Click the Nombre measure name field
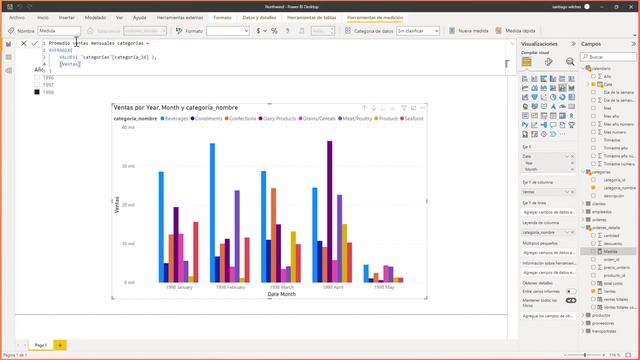 point(59,31)
